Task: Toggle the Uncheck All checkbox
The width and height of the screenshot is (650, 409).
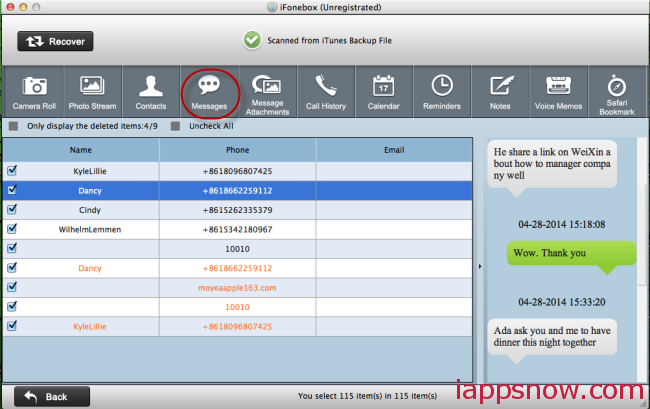Action: [175, 126]
